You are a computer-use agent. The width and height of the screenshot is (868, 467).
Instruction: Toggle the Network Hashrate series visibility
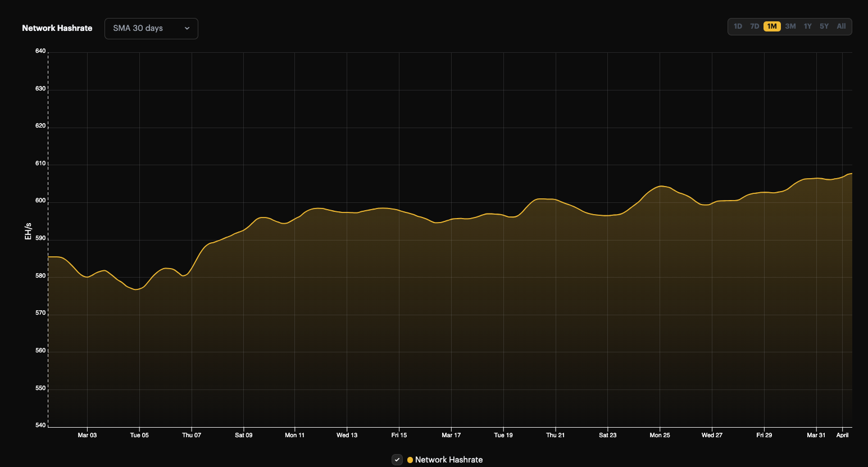tap(397, 459)
